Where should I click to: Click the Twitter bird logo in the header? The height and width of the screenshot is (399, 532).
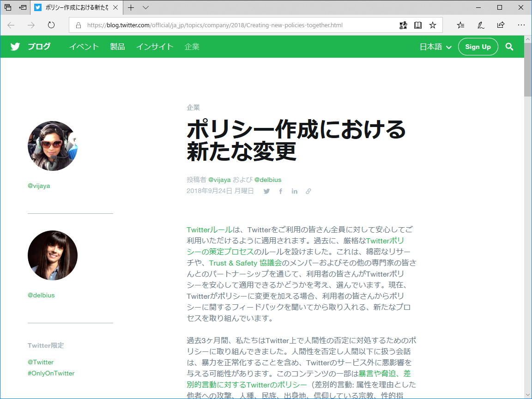click(15, 47)
